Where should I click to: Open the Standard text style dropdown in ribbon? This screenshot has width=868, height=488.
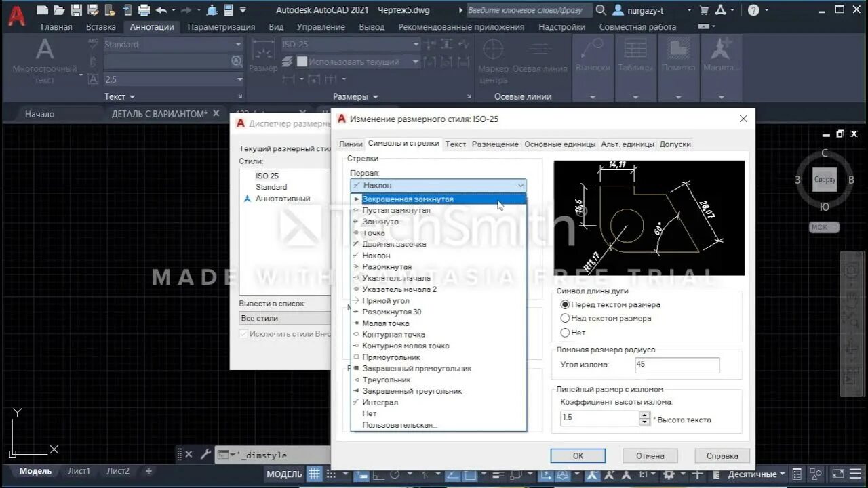[238, 44]
